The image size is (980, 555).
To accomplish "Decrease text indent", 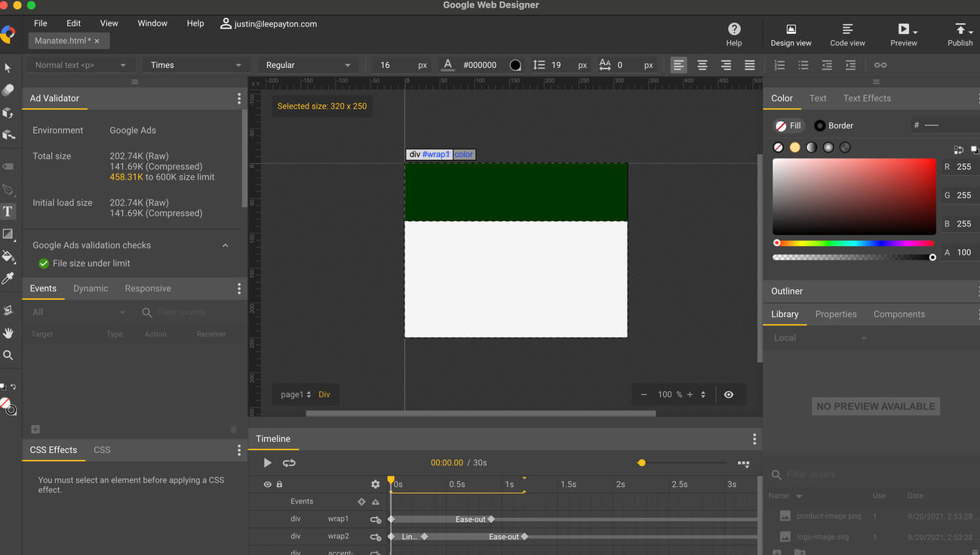I will pyautogui.click(x=827, y=65).
